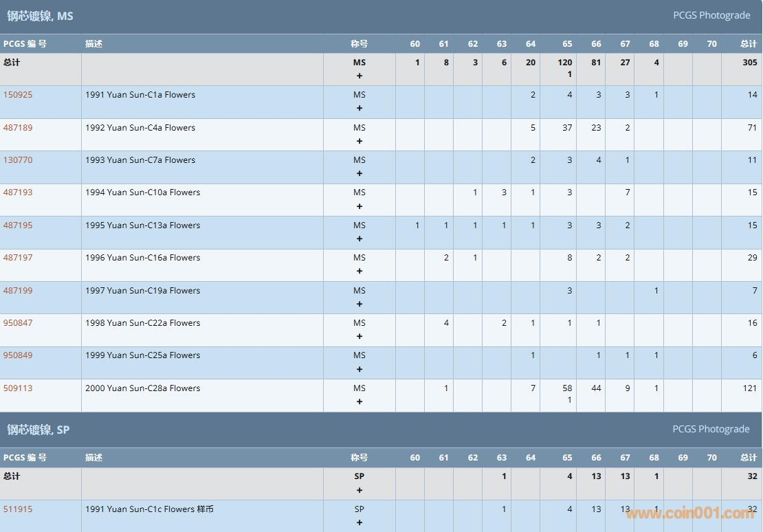Open PCGS number 487189 link
The height and width of the screenshot is (532, 763).
(18, 128)
